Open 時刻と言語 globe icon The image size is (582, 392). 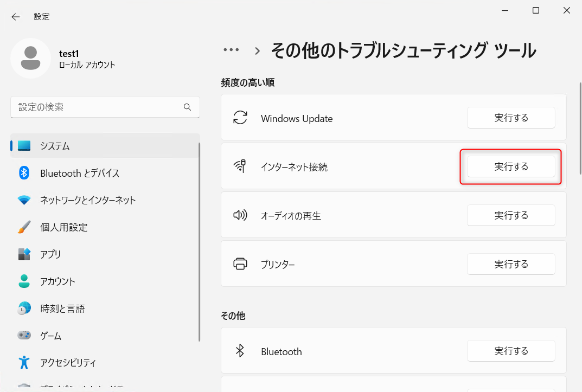[x=24, y=309]
